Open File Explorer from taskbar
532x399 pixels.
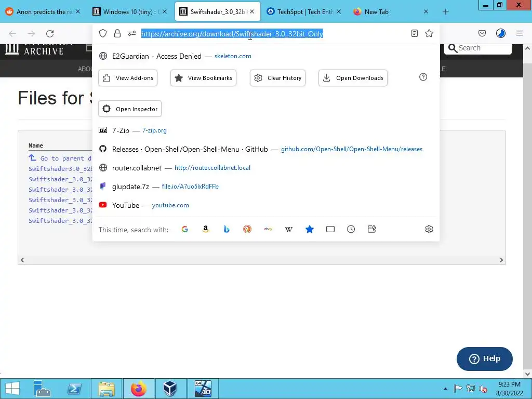click(106, 389)
